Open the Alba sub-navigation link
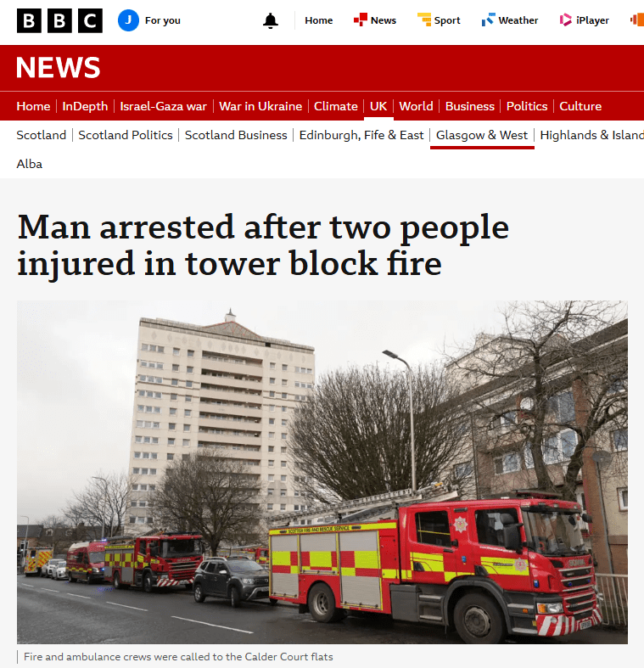Viewport: 644px width, 668px height. [x=30, y=164]
